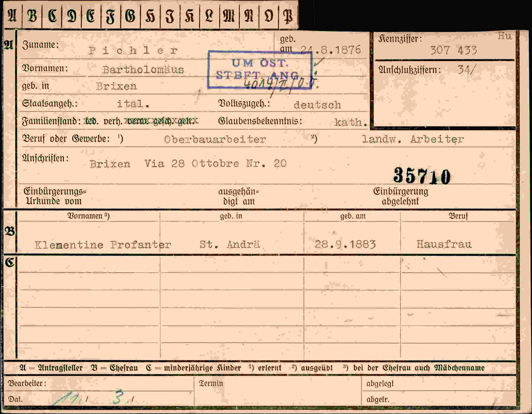Click the Kennziffer number '307 433'
Image resolution: width=532 pixels, height=414 pixels.
coord(454,50)
